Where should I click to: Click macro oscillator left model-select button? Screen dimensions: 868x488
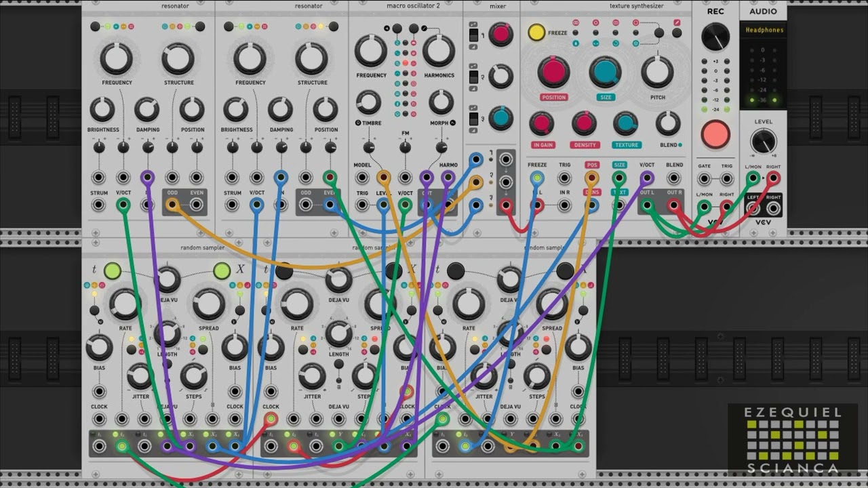coord(396,28)
